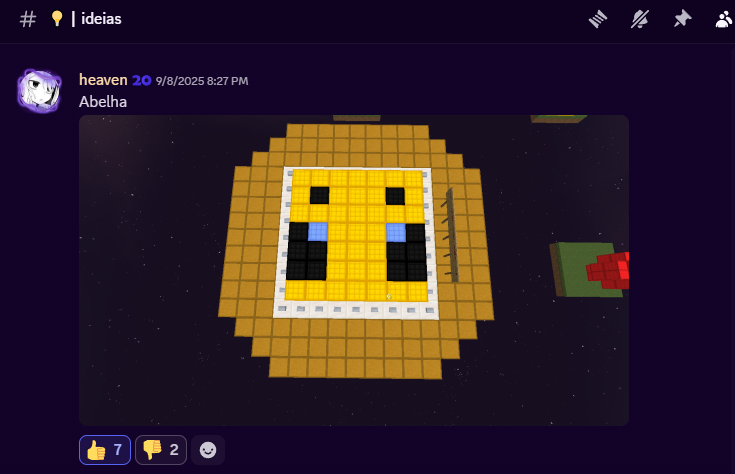Image resolution: width=735 pixels, height=474 pixels.
Task: Click the role badge 20 next to heaven
Action: 142,81
